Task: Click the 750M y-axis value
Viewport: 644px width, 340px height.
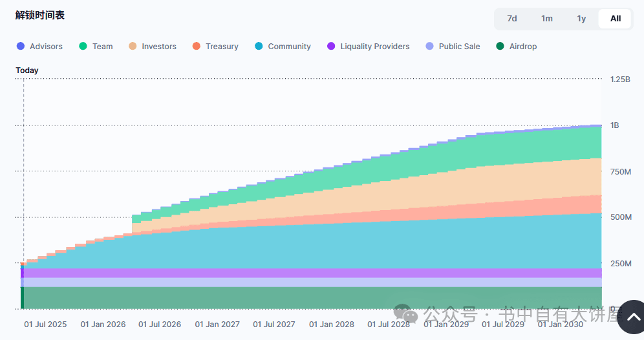Action: [x=621, y=172]
